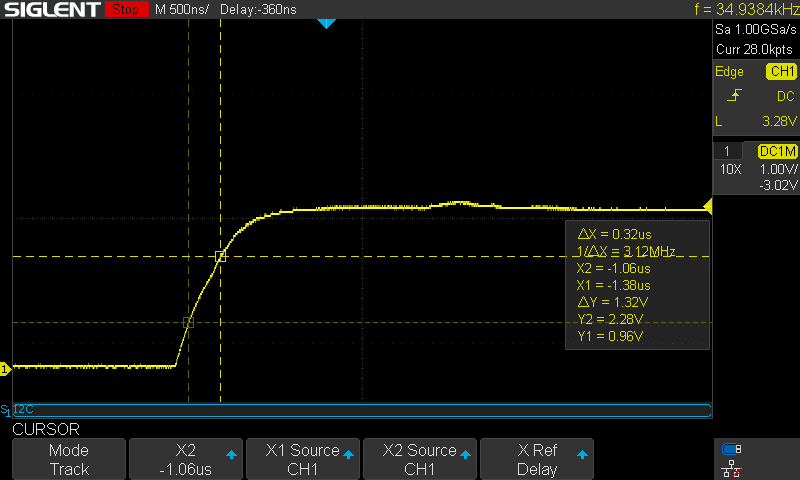800x480 pixels.
Task: Click the rising edge slope icon
Action: (734, 95)
